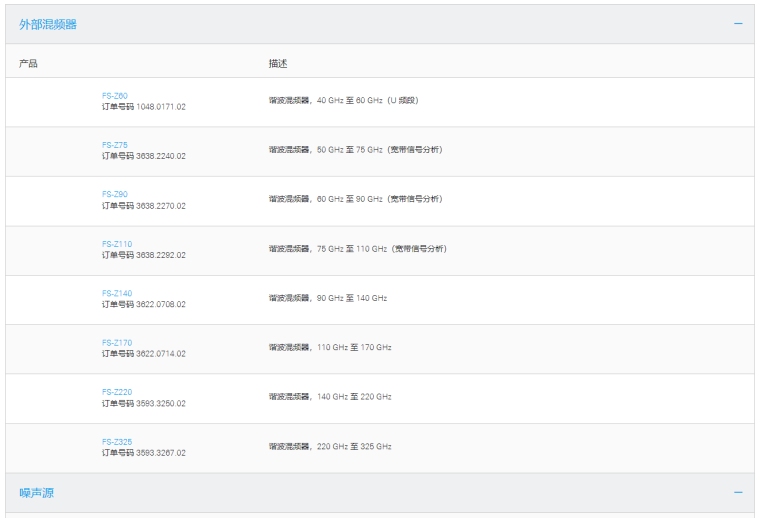Go to the FS-Z90 product page

tap(114, 194)
